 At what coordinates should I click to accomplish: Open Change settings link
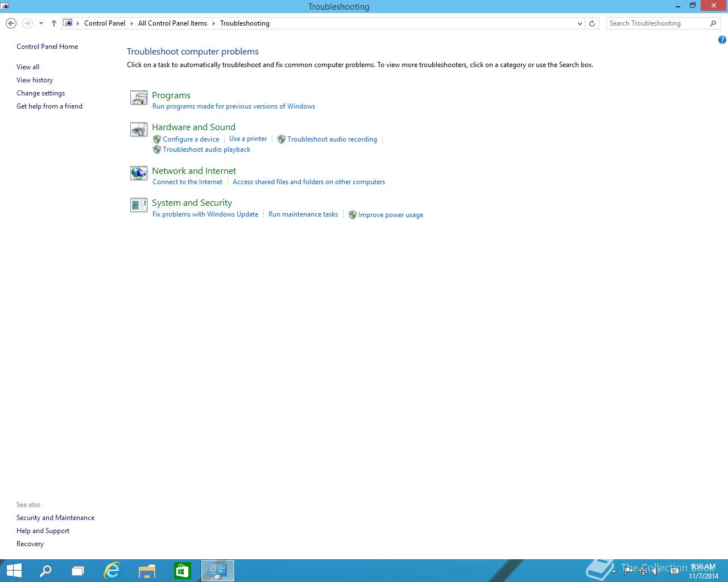40,93
